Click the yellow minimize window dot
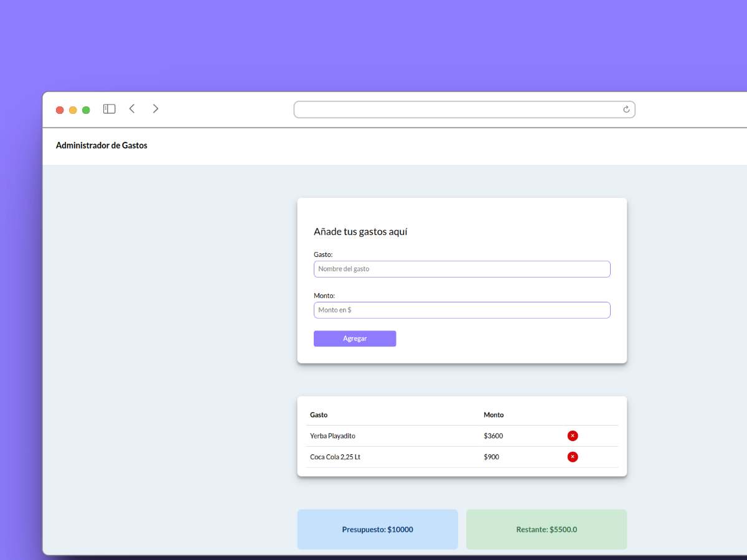The image size is (747, 560). tap(73, 110)
